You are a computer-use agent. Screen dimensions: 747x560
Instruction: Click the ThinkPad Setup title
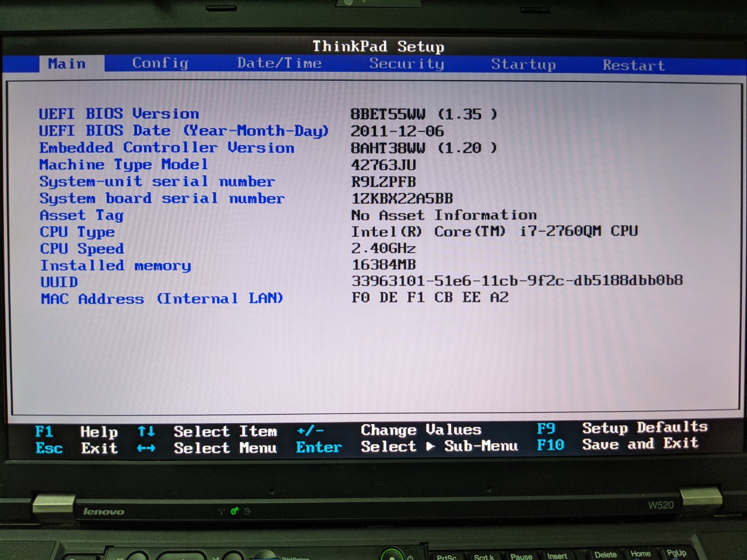(378, 46)
